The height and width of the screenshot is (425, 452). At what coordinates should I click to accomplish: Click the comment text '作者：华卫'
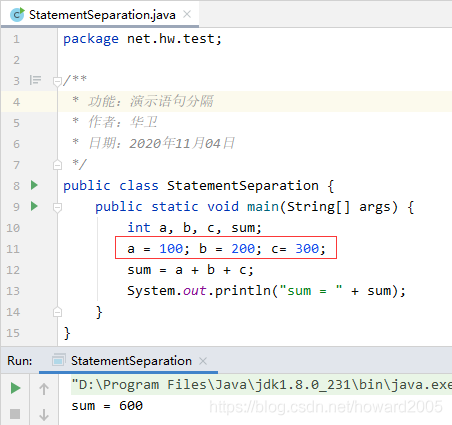[x=123, y=122]
